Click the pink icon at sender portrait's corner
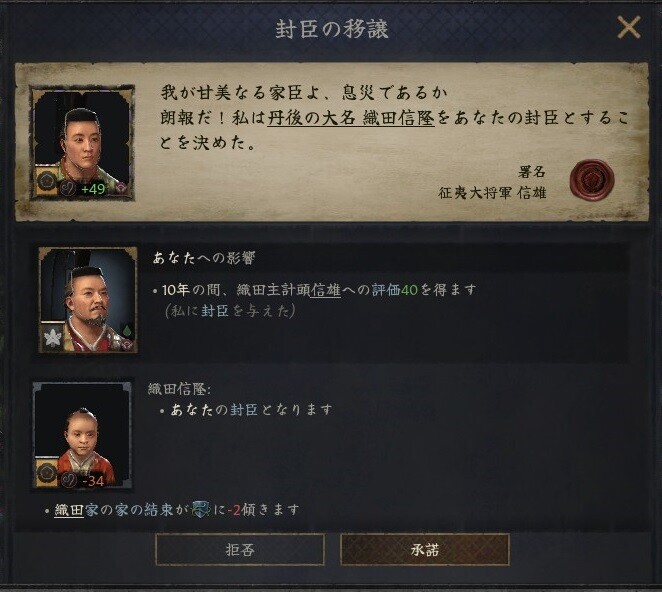This screenshot has width=662, height=592. click(122, 187)
